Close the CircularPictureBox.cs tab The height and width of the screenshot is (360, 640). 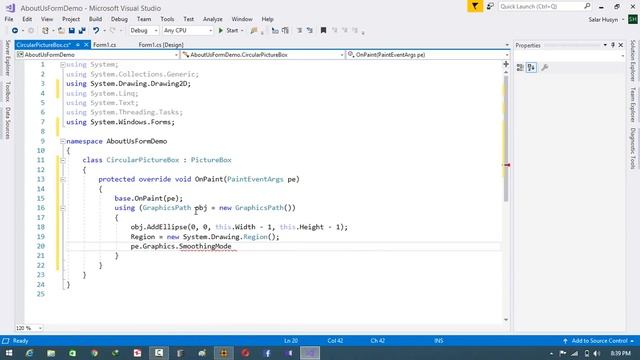coord(86,45)
